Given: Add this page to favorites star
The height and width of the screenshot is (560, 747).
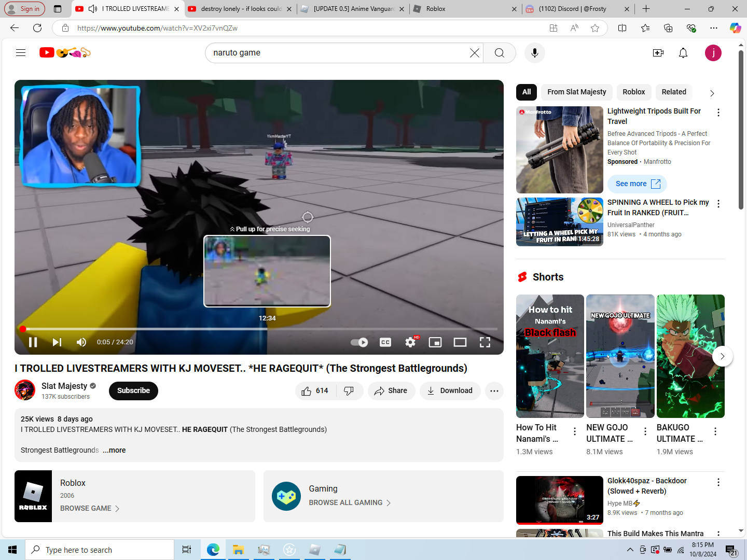Looking at the screenshot, I should point(595,28).
